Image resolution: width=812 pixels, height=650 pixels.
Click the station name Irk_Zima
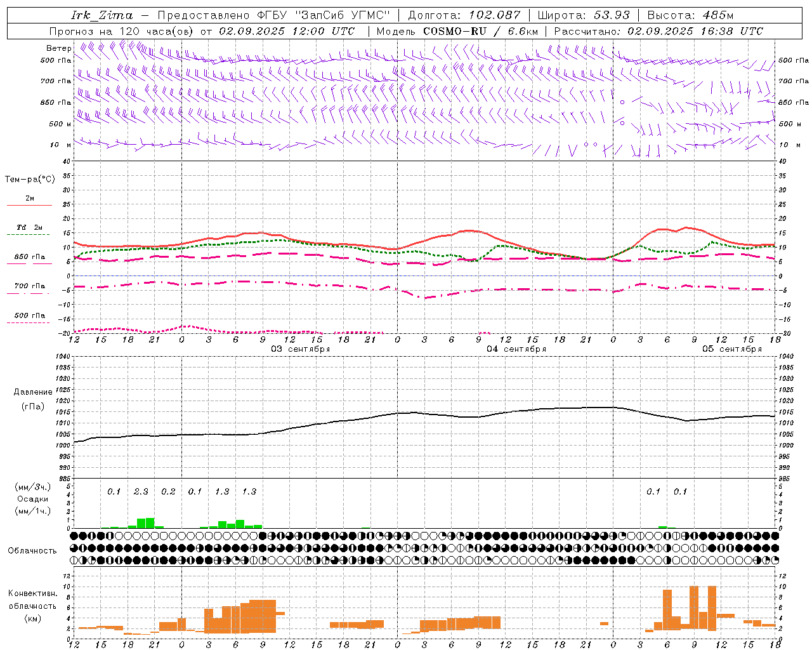click(102, 15)
